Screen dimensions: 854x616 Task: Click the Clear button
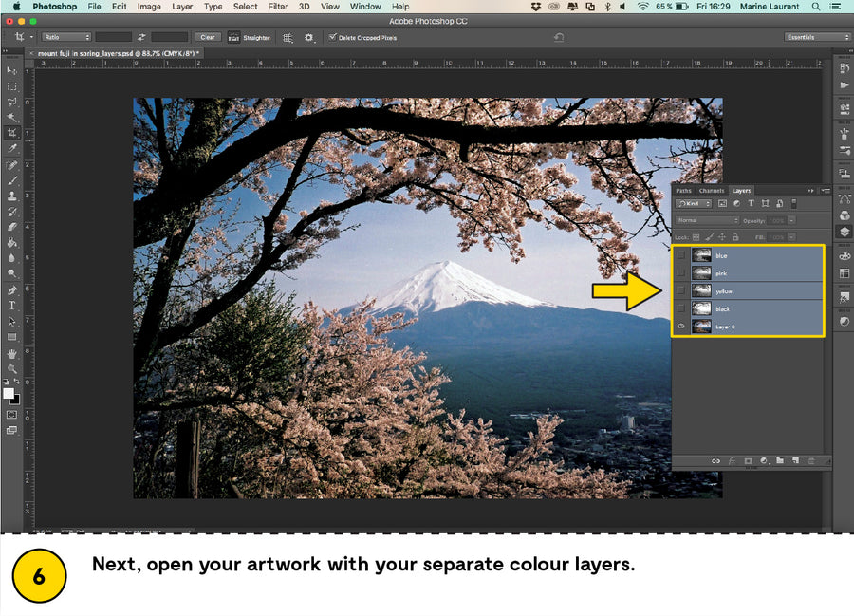point(209,38)
